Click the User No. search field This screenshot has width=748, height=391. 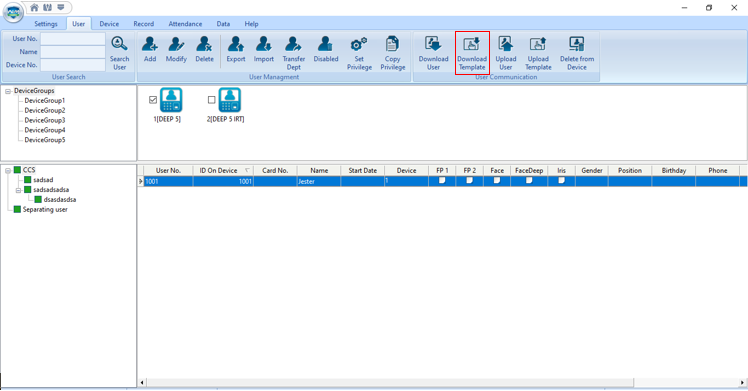click(73, 39)
